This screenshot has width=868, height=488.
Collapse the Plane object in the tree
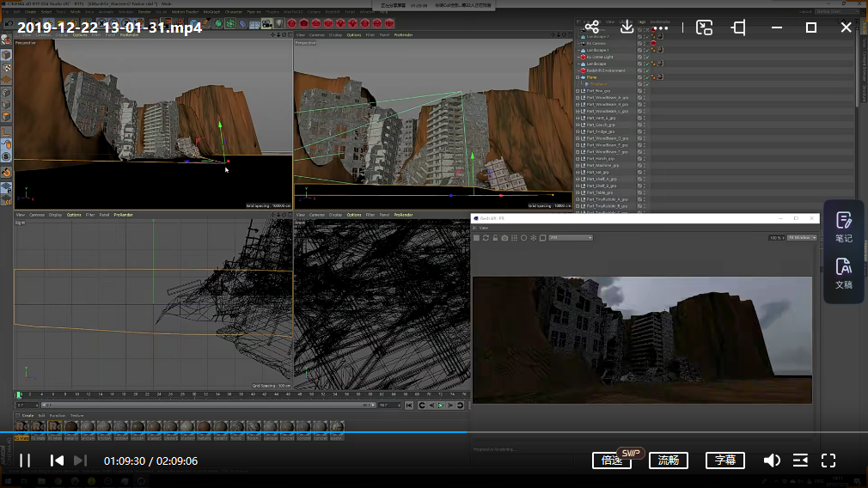[x=578, y=77]
